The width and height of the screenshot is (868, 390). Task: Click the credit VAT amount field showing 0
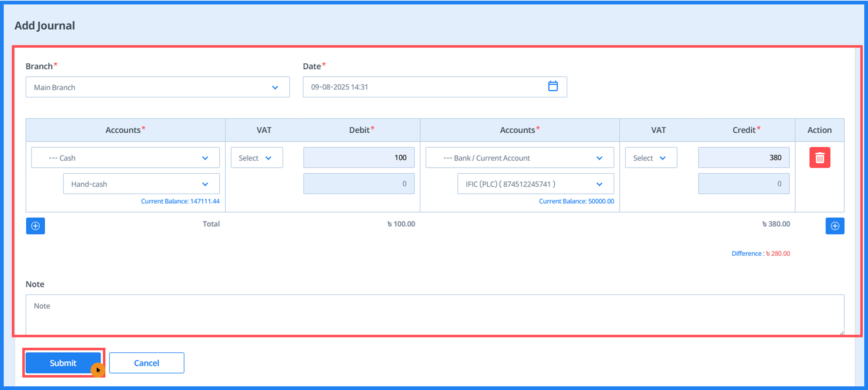coord(743,184)
